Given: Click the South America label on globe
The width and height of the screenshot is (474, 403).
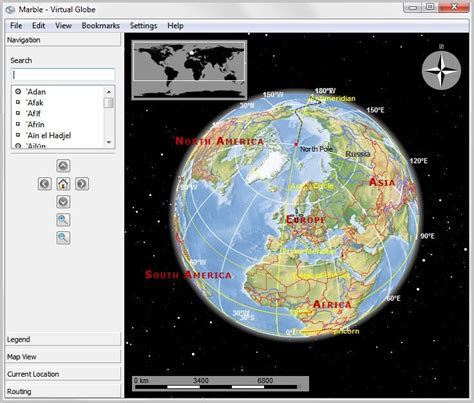Looking at the screenshot, I should (188, 275).
